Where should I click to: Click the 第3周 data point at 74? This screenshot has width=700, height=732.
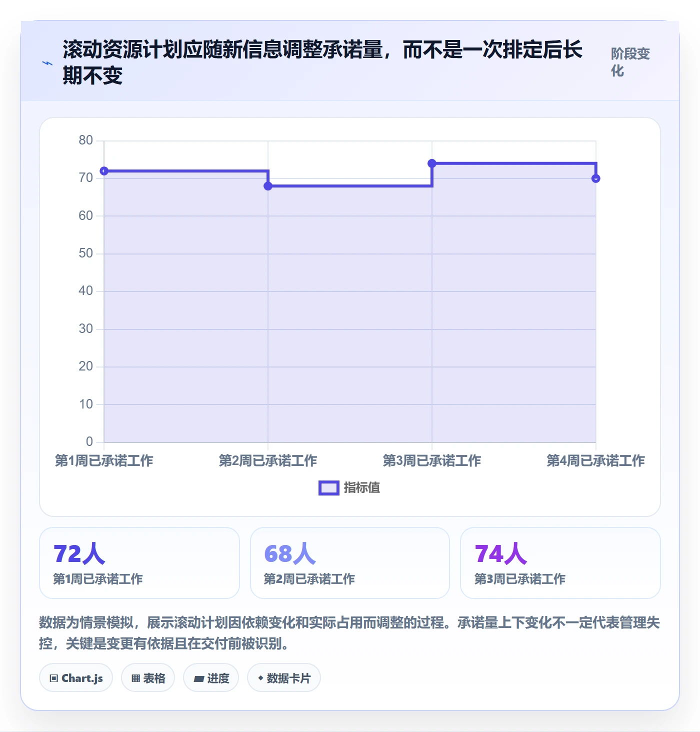point(432,163)
